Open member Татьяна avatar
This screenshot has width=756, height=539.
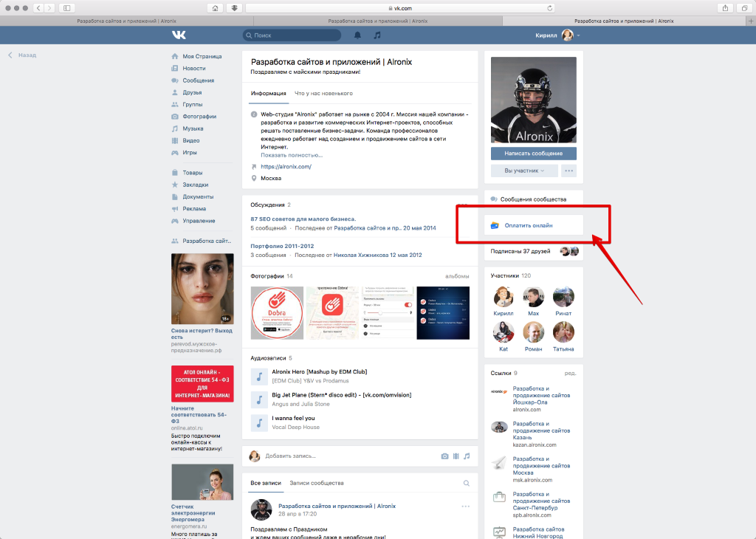pos(563,333)
